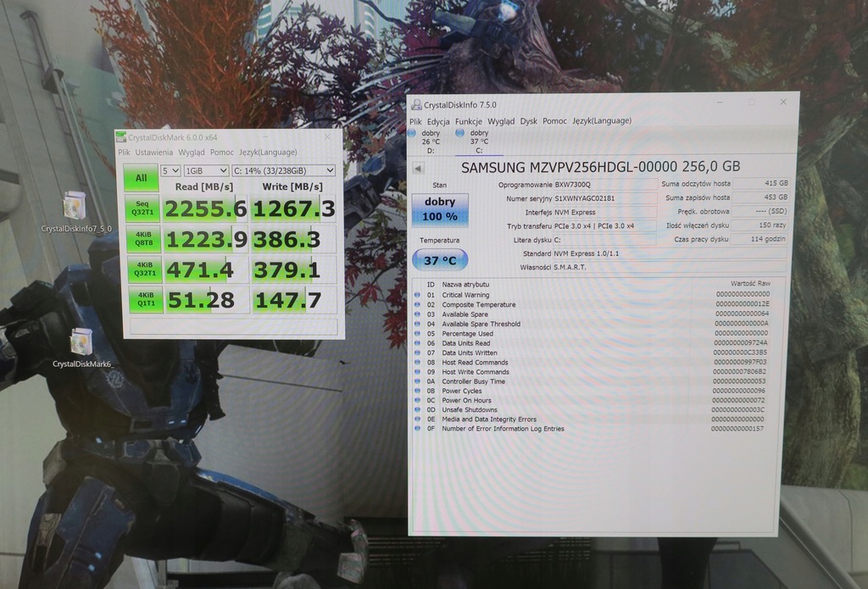Click the 4KiB Q8T8 read result 1223.9
This screenshot has height=589, width=868.
[206, 239]
